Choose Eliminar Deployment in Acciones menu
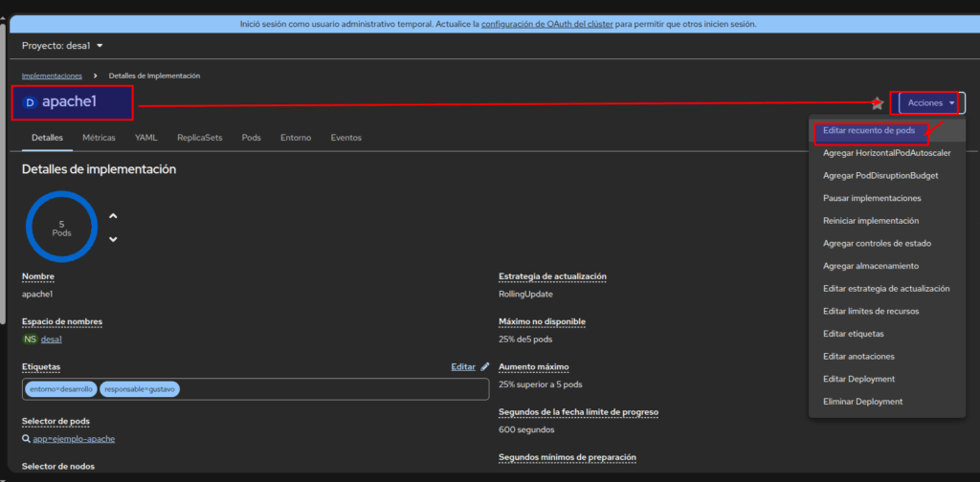The image size is (980, 482). pyautogui.click(x=862, y=402)
